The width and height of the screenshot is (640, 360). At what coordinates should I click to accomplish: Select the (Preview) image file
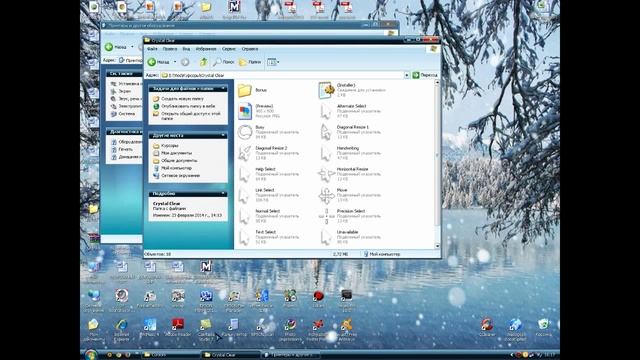point(259,111)
